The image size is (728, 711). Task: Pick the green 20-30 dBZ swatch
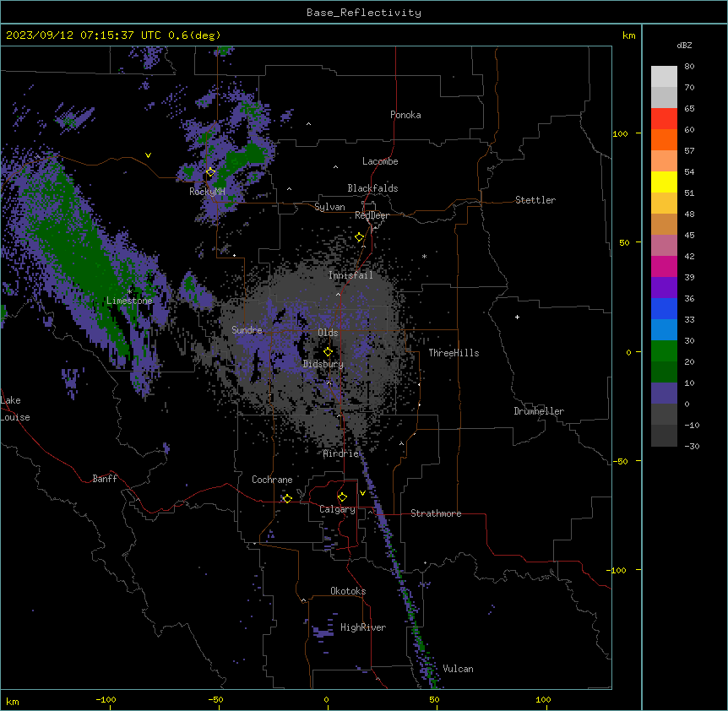point(664,351)
